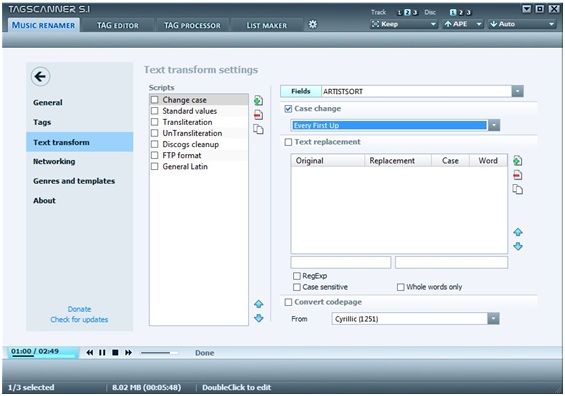Check the Case sensitive option
This screenshot has height=396, width=565.
click(x=297, y=287)
